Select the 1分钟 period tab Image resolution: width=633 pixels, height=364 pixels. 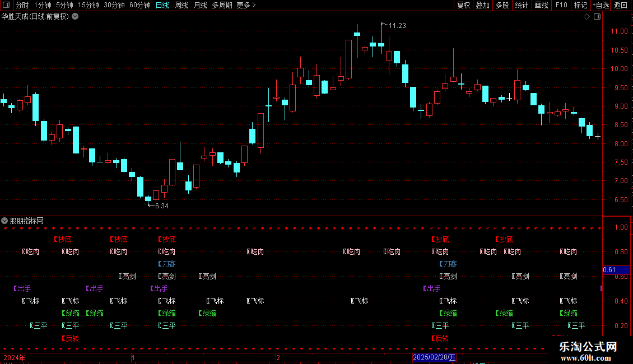click(43, 5)
